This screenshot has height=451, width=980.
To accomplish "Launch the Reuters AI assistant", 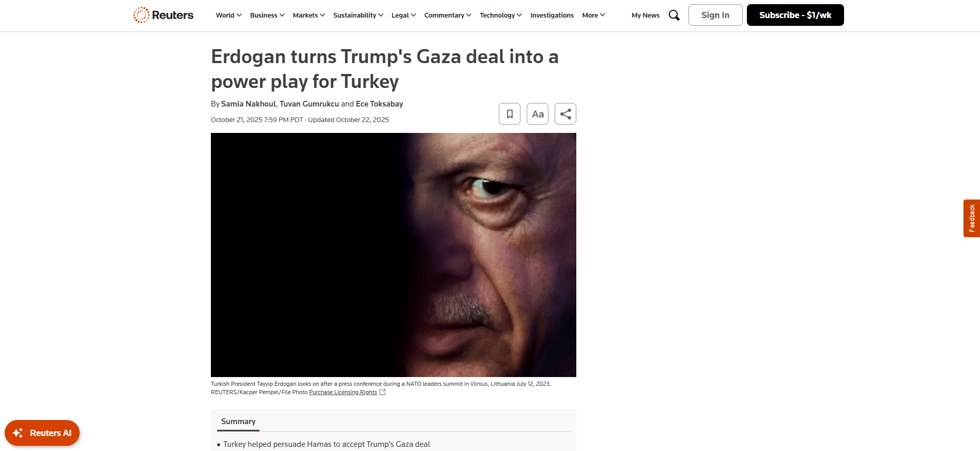I will point(42,433).
